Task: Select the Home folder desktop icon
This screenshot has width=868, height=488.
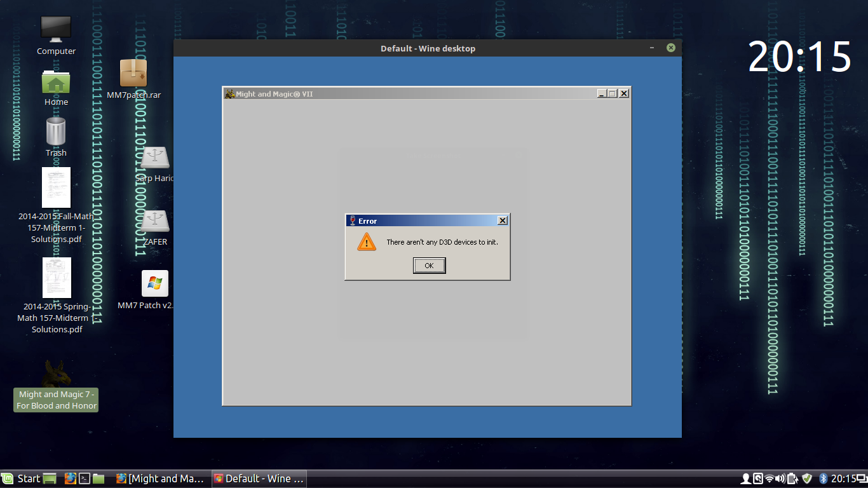Action: pos(56,83)
